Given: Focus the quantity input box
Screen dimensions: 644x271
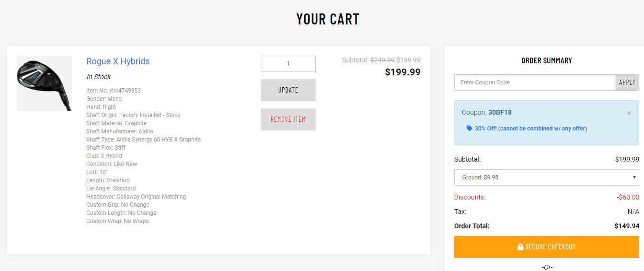Looking at the screenshot, I should click(x=288, y=64).
